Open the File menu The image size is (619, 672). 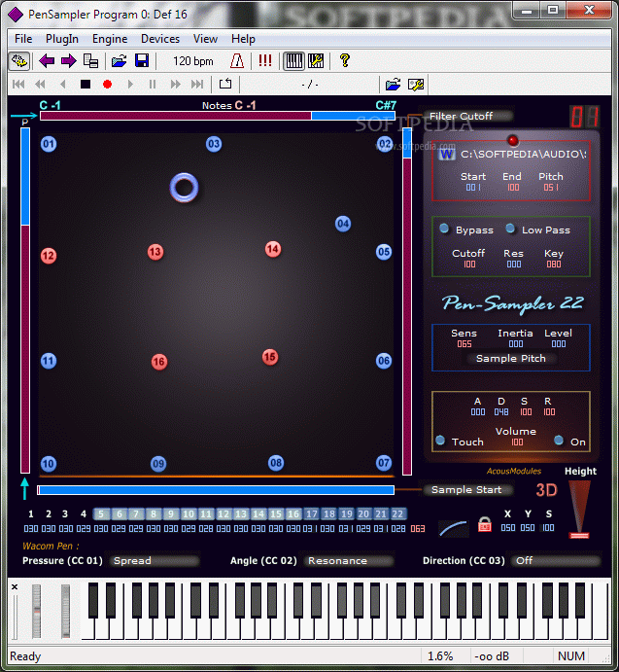pos(23,39)
